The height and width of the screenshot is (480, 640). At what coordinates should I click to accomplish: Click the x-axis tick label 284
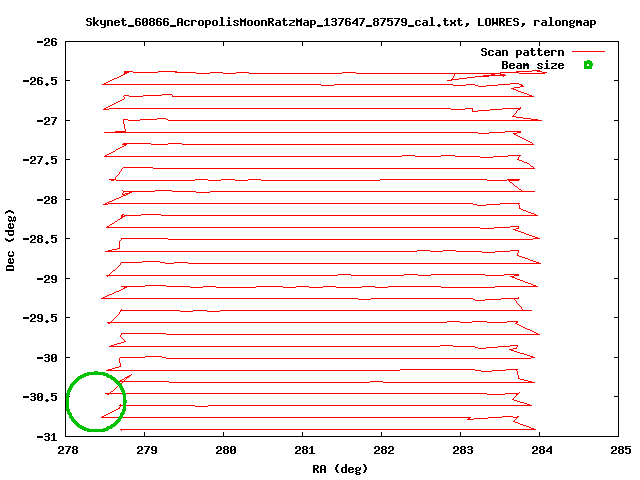[542, 450]
